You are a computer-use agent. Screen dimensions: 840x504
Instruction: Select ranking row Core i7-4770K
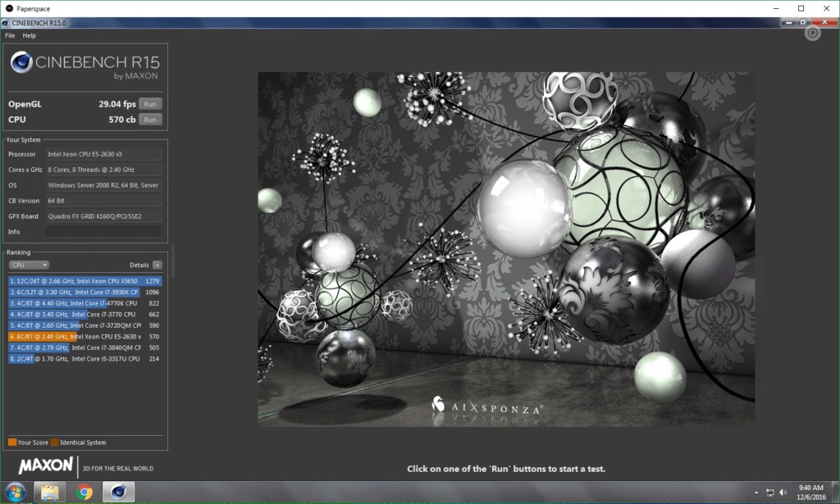click(x=84, y=303)
